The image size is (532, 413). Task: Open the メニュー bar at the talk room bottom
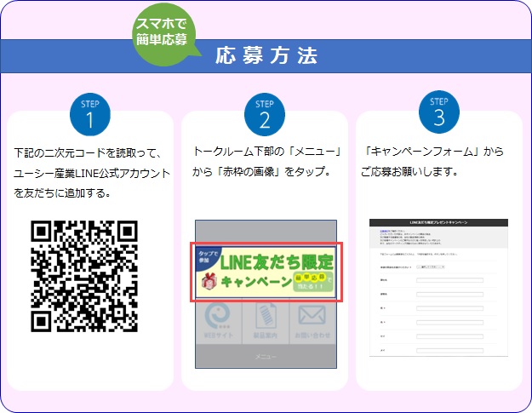(x=266, y=356)
